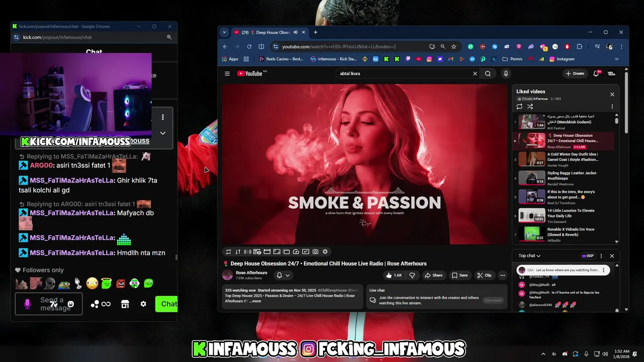Mute the tab via speaker icon on tab
Screen dimensions: 644x362
click(x=296, y=32)
